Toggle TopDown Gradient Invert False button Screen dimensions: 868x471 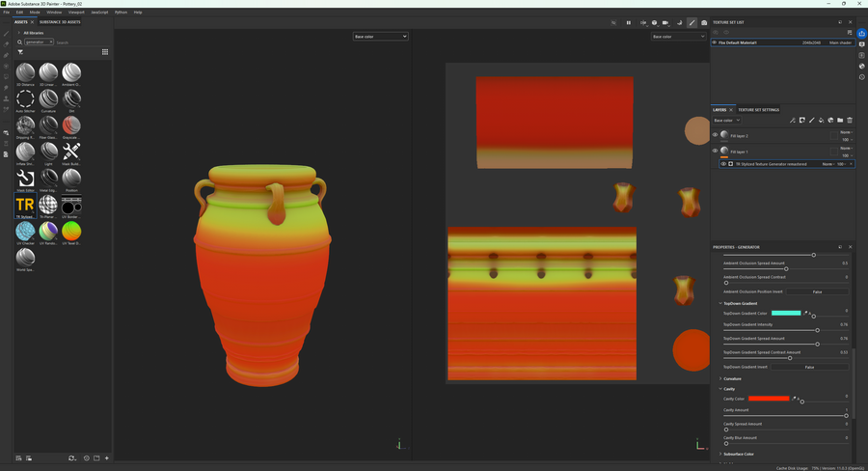coord(809,367)
